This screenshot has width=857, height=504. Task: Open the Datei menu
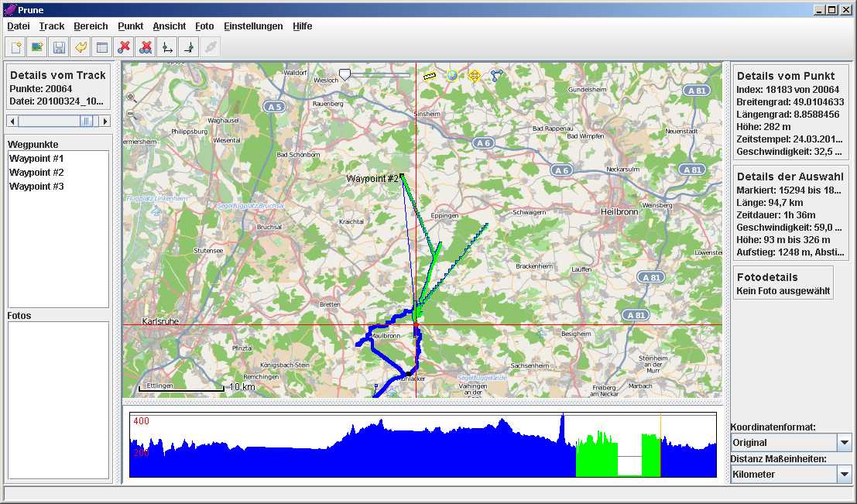point(18,26)
